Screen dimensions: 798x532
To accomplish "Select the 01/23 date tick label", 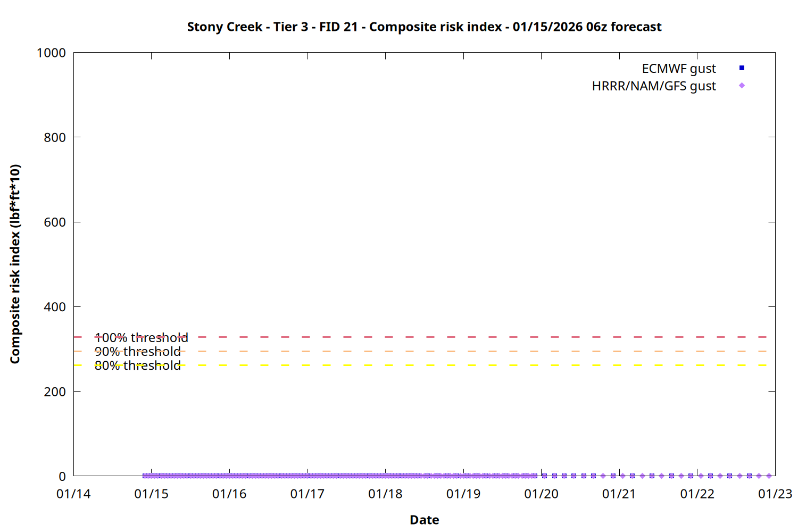I will click(x=775, y=494).
